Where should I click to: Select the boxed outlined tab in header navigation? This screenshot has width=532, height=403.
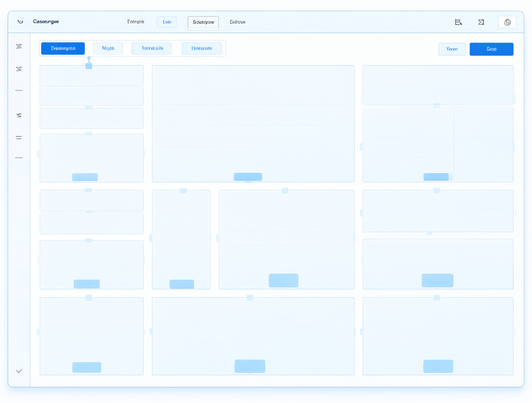203,22
